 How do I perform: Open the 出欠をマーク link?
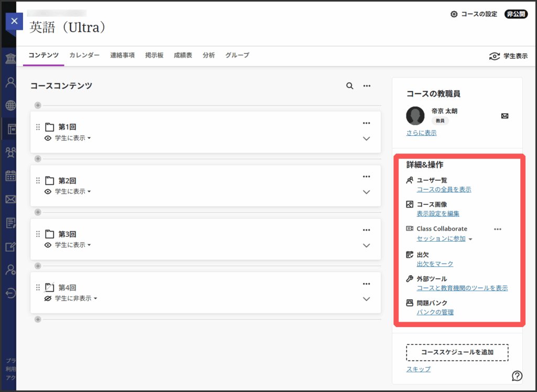click(x=435, y=264)
